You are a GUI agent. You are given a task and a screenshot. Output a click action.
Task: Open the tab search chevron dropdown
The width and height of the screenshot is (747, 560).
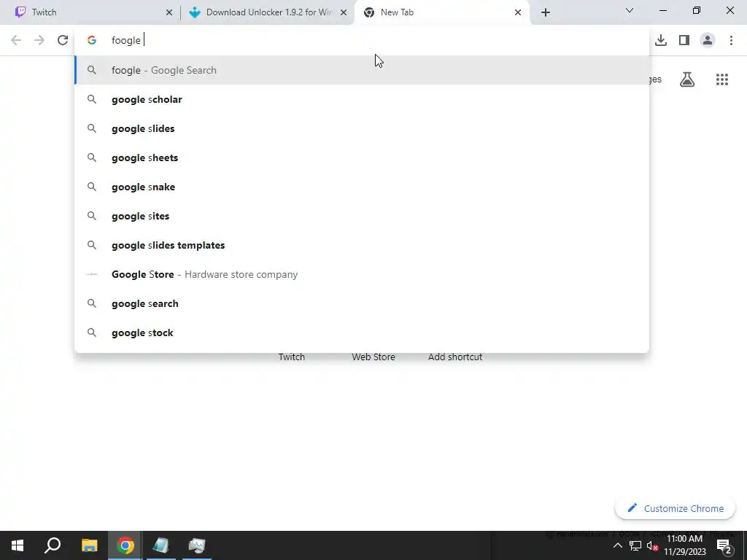pos(630,10)
